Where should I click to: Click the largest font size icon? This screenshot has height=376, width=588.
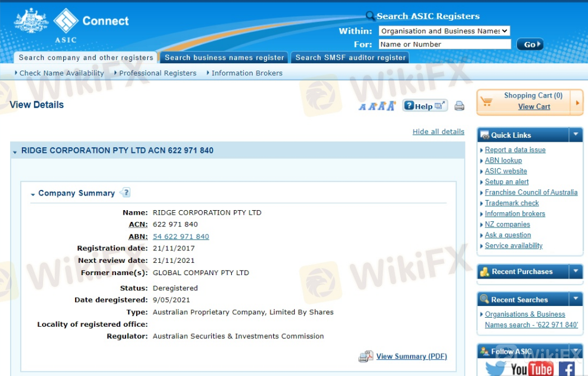tap(391, 106)
